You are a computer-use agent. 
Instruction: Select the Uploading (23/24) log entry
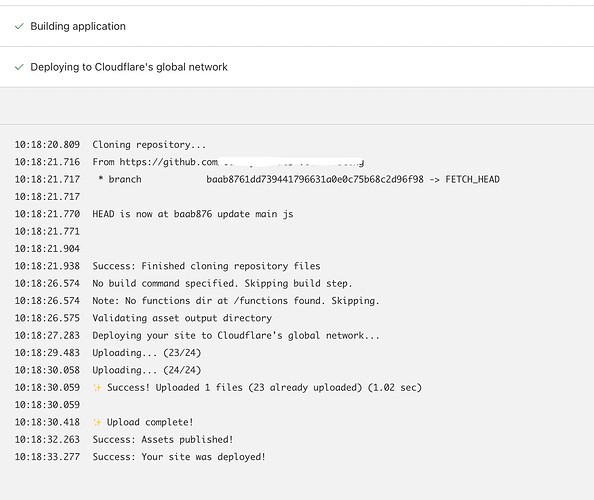point(147,353)
